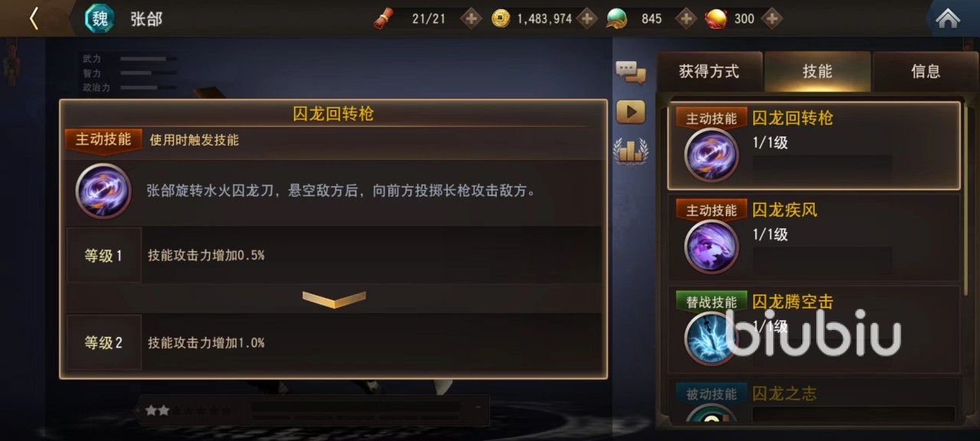Select the 囚龙腾空击 skill entry
The height and width of the screenshot is (441, 980).
pos(814,329)
